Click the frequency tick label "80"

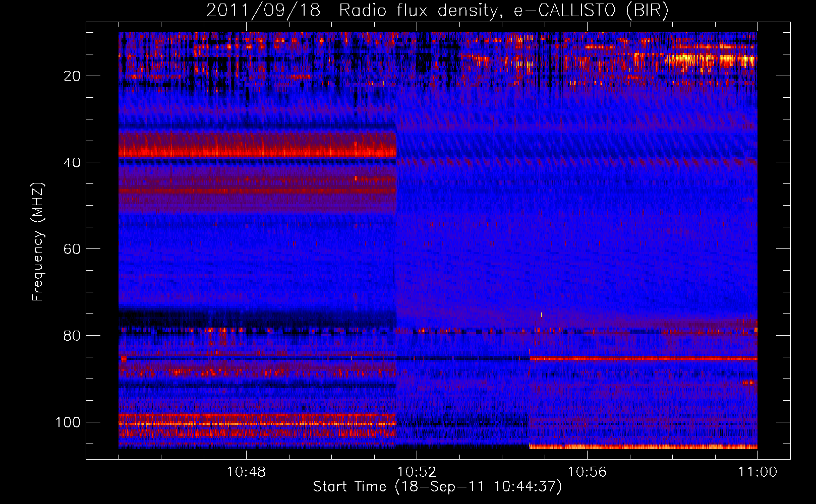pyautogui.click(x=73, y=336)
